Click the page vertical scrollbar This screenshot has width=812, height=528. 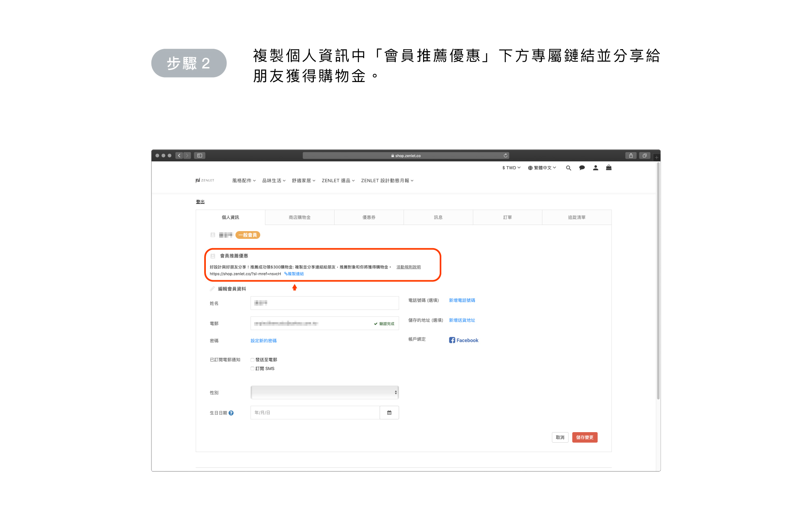pyautogui.click(x=658, y=280)
